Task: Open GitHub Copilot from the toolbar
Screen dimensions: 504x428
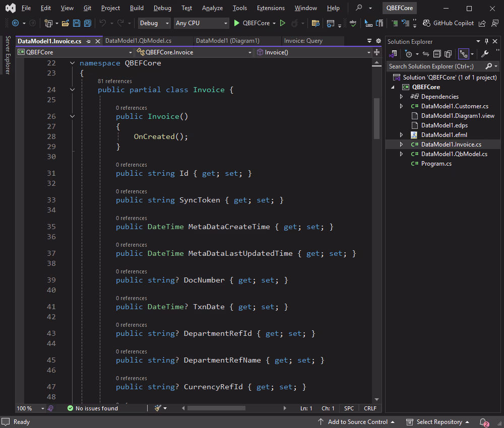Action: 448,23
